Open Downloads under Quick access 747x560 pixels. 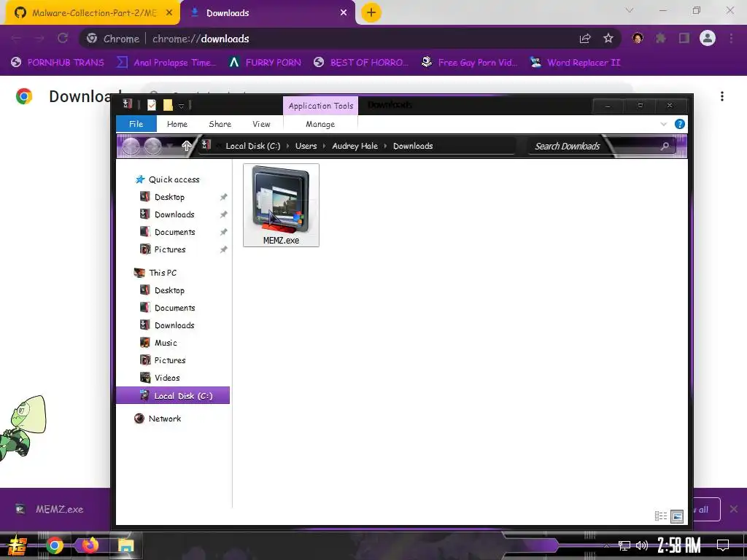pos(174,215)
